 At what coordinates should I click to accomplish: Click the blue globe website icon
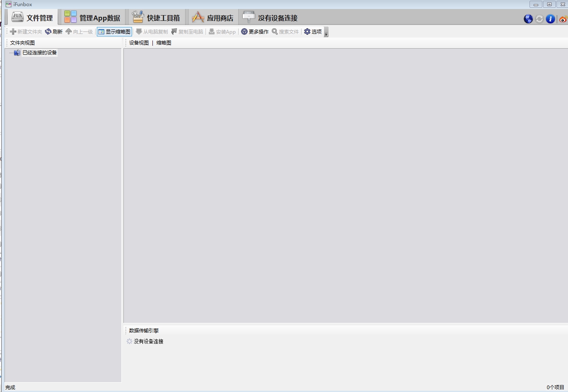(528, 19)
